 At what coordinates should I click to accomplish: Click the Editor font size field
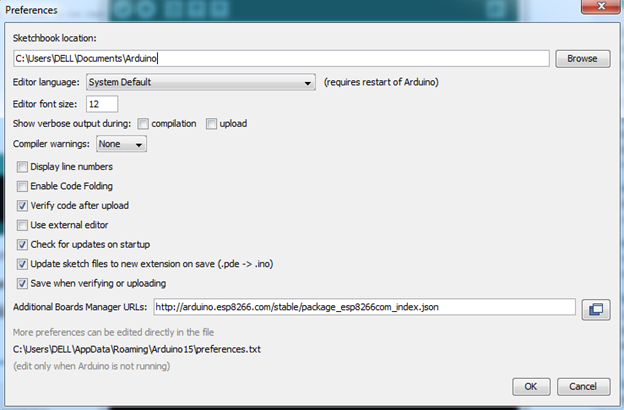102,104
